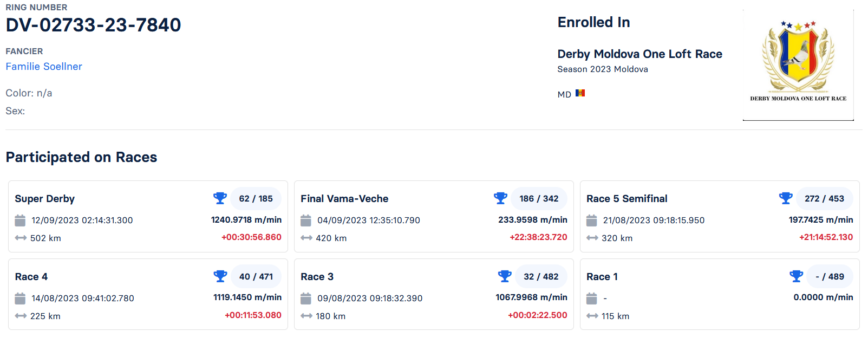Open the Familie Soellner fancier link
This screenshot has height=337, width=868.
pos(44,67)
